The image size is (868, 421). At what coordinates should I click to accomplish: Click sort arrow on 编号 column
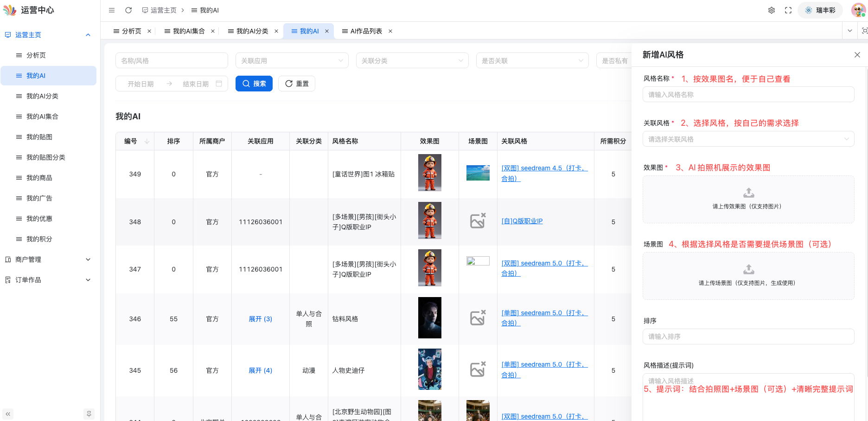[147, 141]
